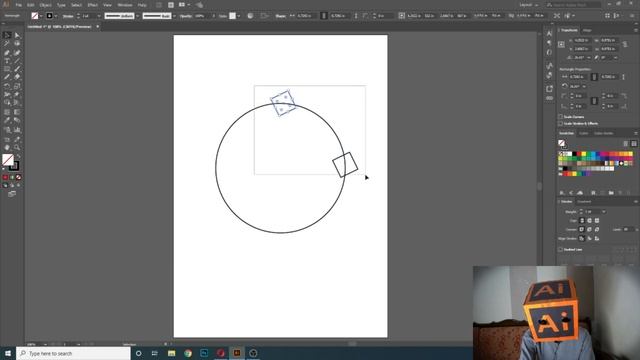Select the Selection tool (black arrow)
Viewport: 640px width, 360px height.
[7, 35]
